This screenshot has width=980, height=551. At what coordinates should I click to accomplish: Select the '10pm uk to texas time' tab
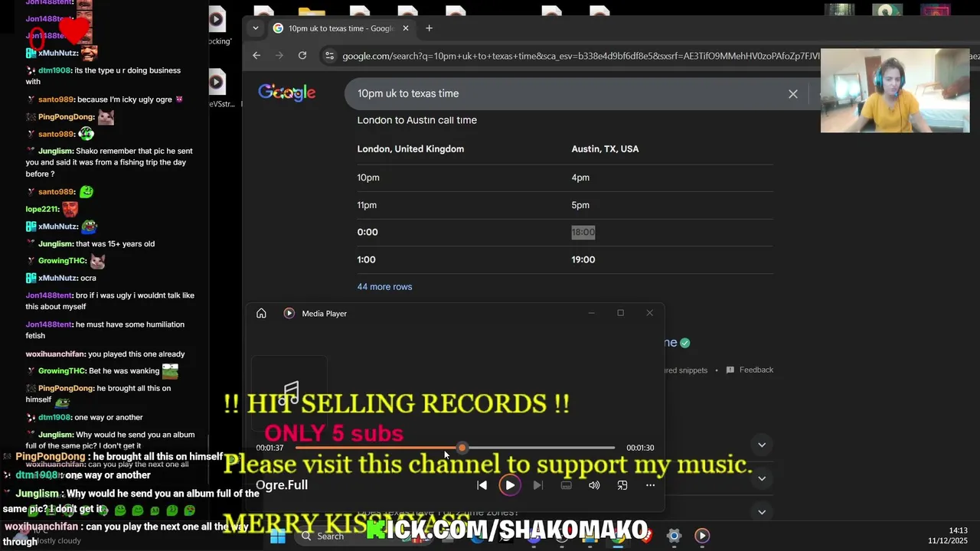tap(341, 28)
